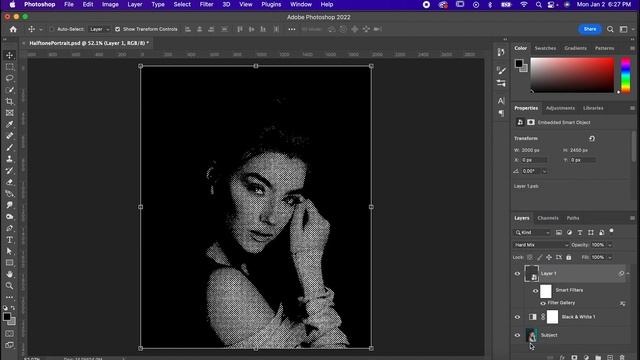Select the Frame tool
The width and height of the screenshot is (640, 360).
point(10,113)
